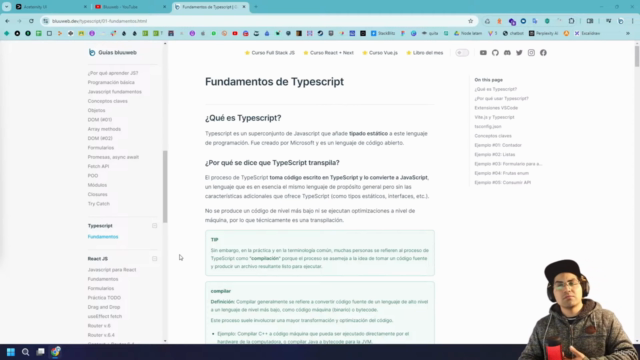The height and width of the screenshot is (360, 640).
Task: Click the Chrome icon on the taskbar
Action: point(56,352)
